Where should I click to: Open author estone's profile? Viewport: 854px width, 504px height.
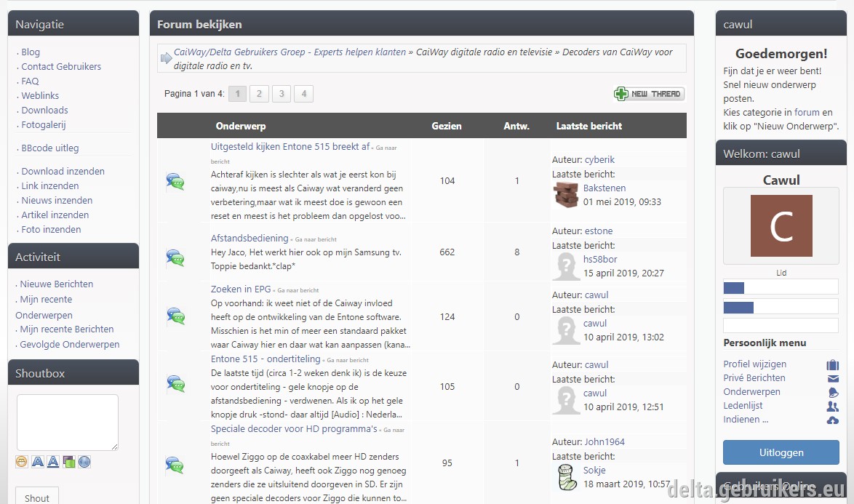coord(599,231)
